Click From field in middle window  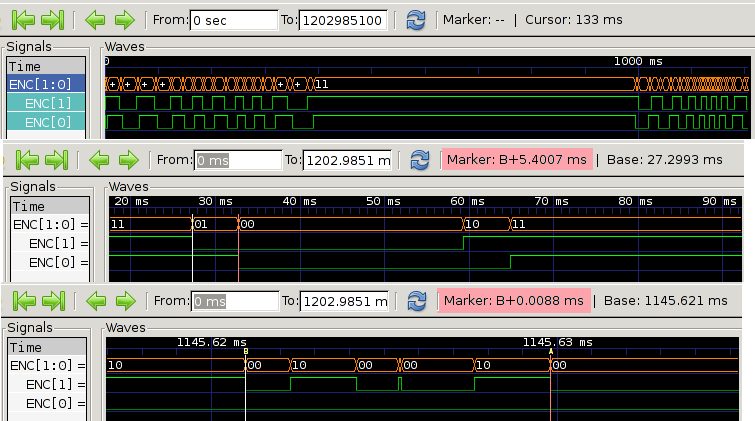click(238, 160)
